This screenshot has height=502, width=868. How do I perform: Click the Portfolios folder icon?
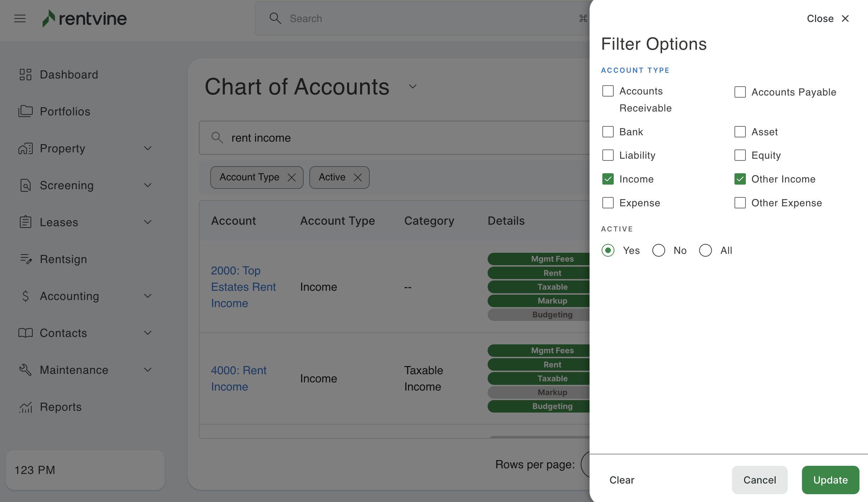click(26, 111)
